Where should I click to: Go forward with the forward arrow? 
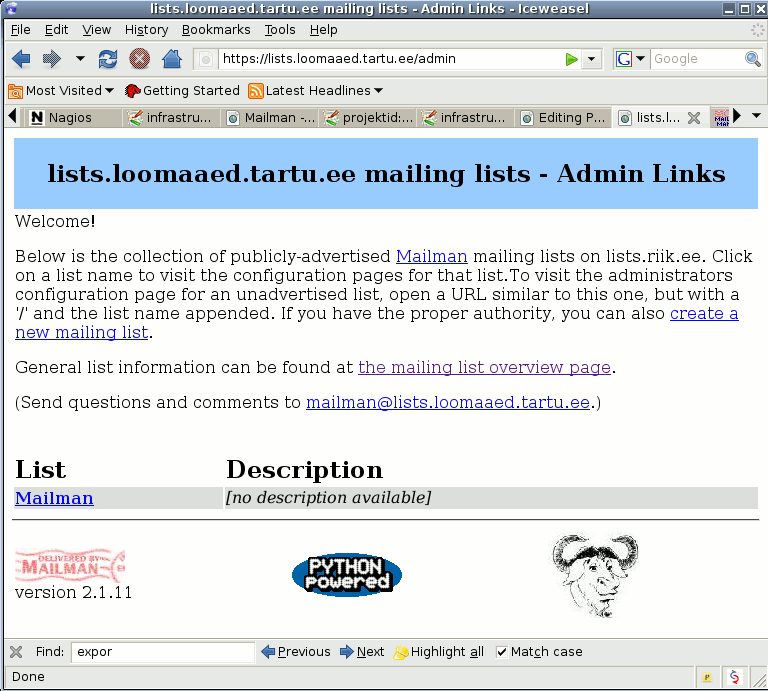pyautogui.click(x=51, y=59)
